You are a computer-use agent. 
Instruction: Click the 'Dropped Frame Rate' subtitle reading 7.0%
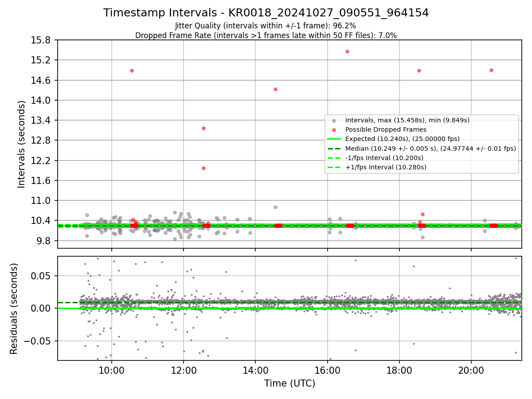pos(266,35)
